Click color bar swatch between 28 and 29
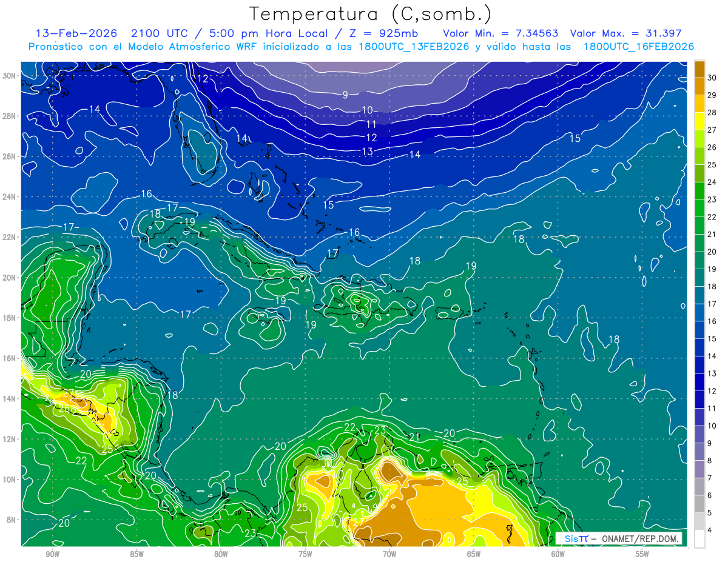728x562 pixels. [x=699, y=104]
